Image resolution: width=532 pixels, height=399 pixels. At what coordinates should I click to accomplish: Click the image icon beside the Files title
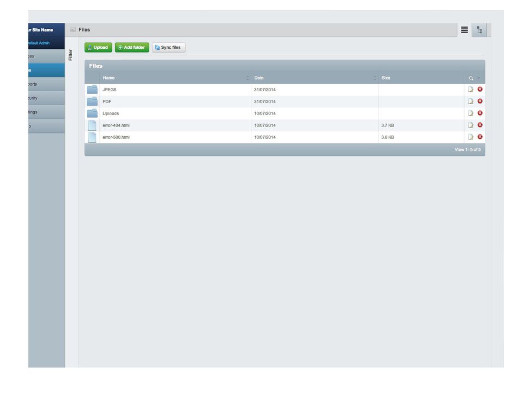pos(73,30)
